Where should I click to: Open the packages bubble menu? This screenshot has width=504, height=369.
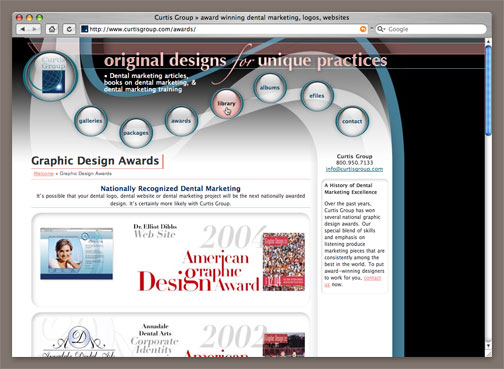coord(136,133)
